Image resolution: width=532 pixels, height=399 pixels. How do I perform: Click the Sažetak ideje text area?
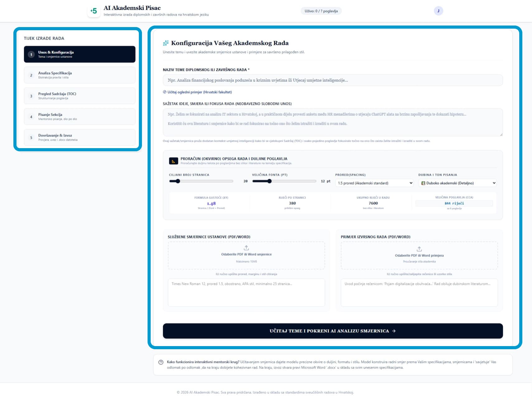pyautogui.click(x=333, y=122)
